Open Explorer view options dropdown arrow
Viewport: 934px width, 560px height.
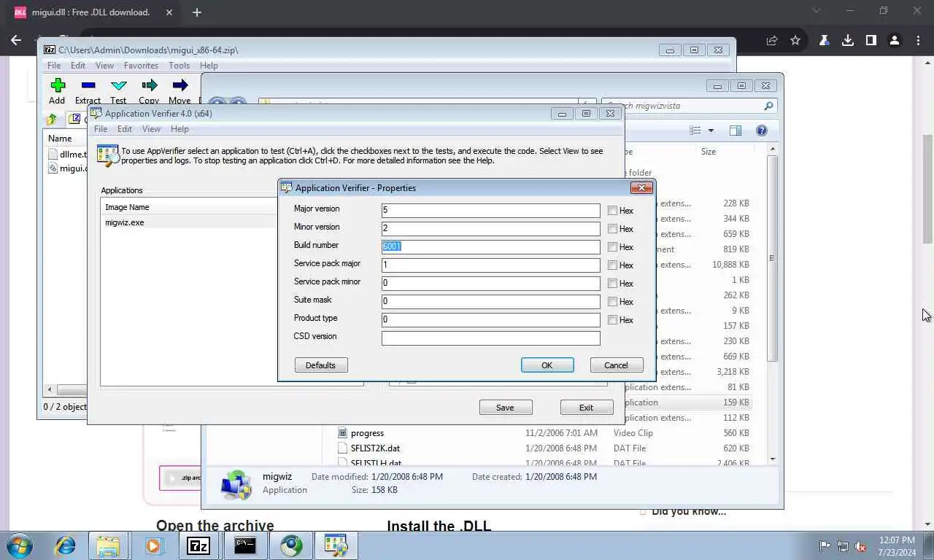pos(711,131)
